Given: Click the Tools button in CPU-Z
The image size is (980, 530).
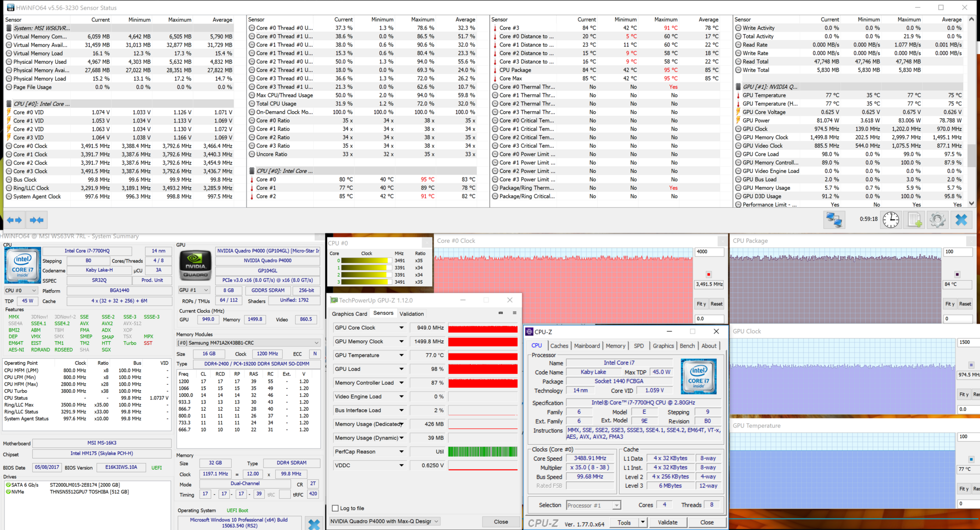Looking at the screenshot, I should [x=624, y=522].
